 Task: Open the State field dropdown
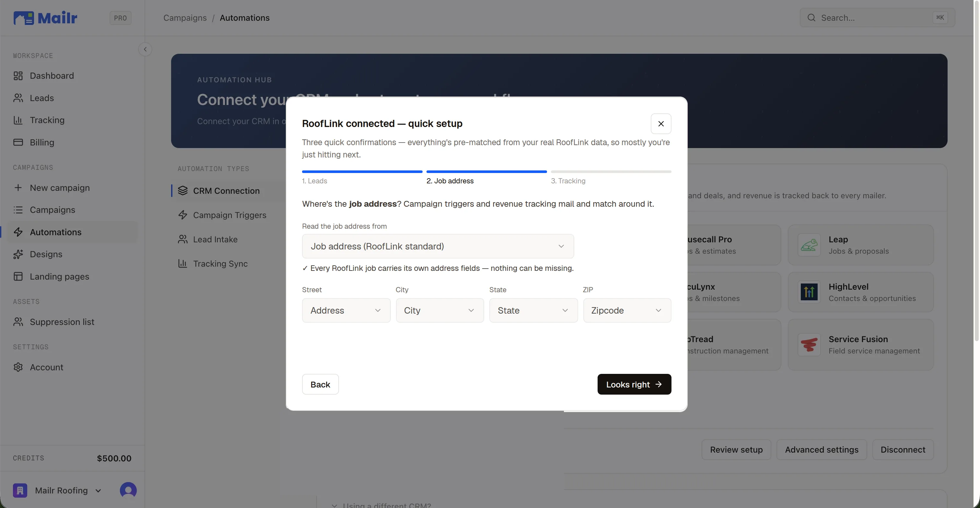pos(533,311)
